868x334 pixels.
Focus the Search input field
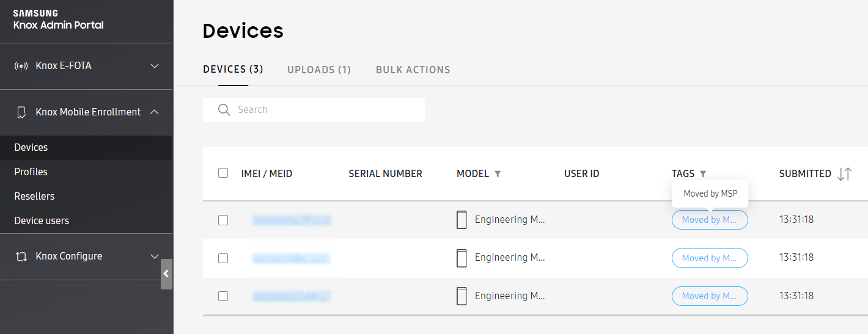point(314,110)
